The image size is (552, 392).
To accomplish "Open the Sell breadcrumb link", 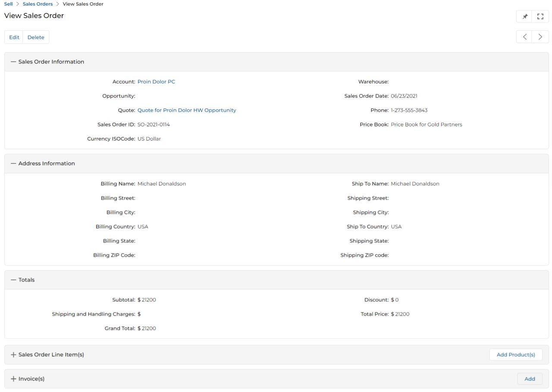I will tap(8, 4).
